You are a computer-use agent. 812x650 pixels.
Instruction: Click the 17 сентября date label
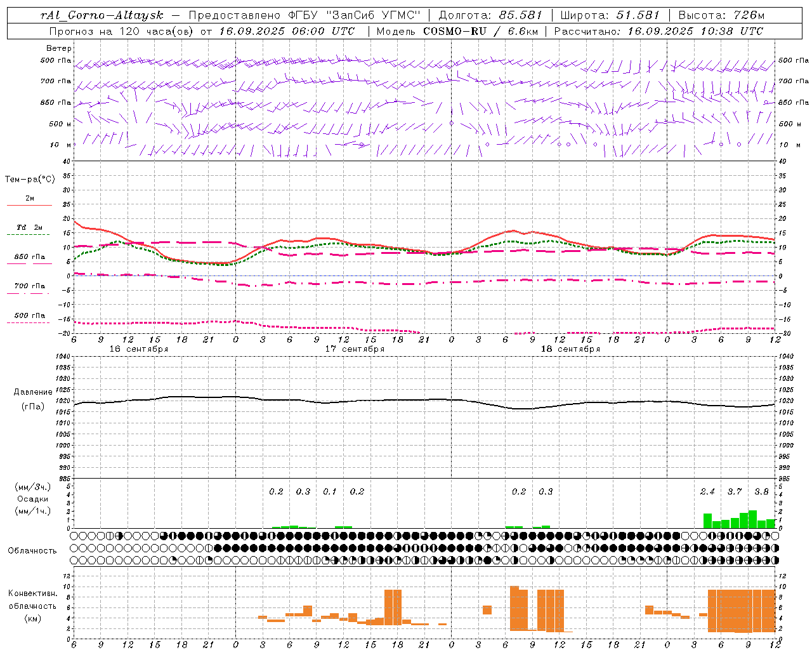tap(355, 349)
